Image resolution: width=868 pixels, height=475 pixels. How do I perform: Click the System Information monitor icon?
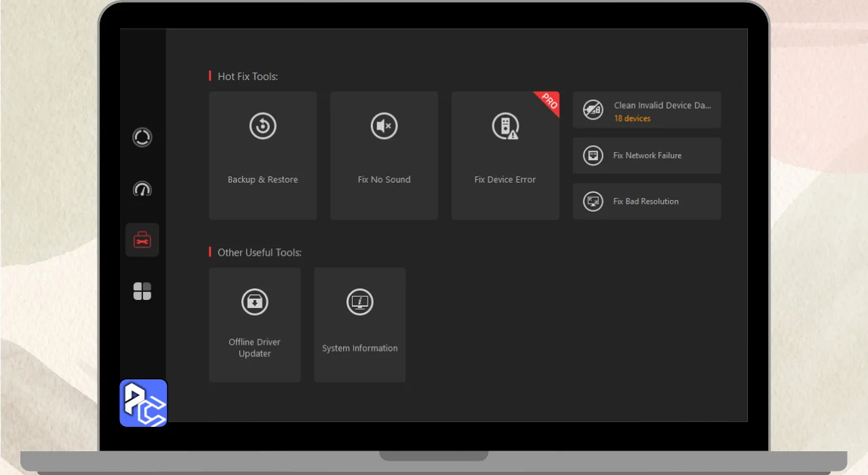point(359,301)
